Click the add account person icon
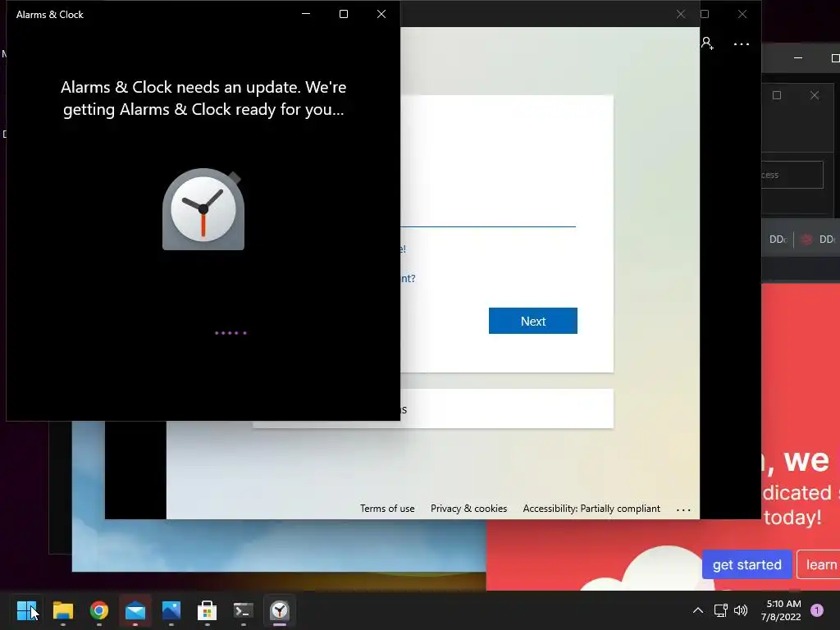840x630 pixels. tap(707, 44)
